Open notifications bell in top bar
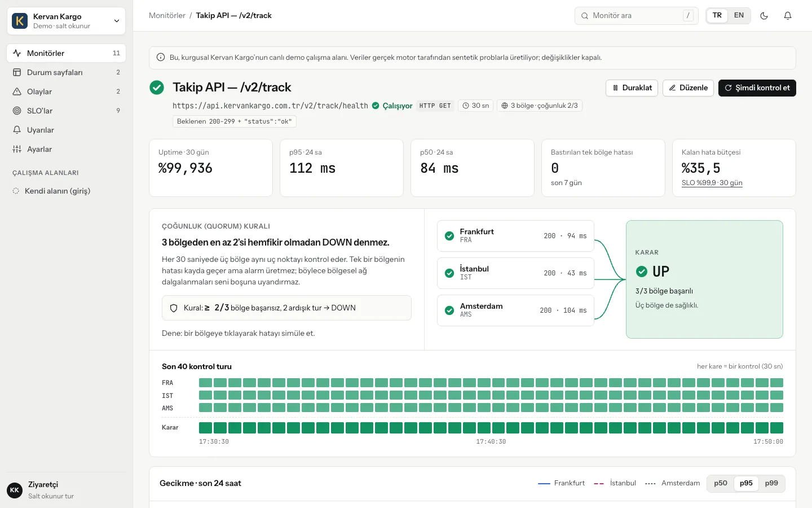This screenshot has height=508, width=812. click(x=788, y=16)
